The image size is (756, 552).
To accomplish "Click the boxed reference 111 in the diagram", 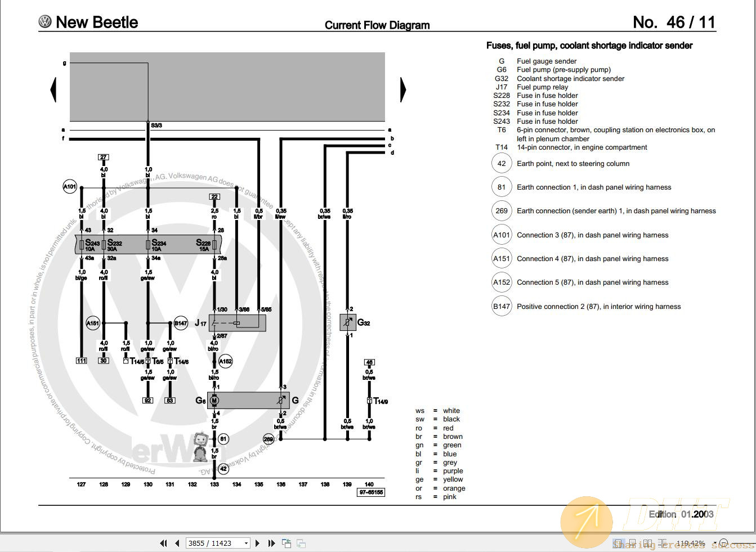I will click(x=81, y=361).
